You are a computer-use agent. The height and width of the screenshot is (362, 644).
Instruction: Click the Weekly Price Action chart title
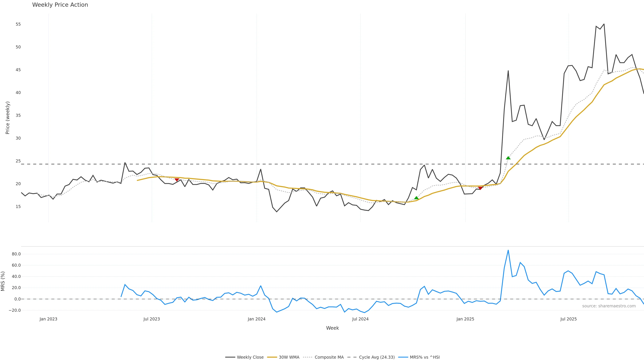[60, 5]
